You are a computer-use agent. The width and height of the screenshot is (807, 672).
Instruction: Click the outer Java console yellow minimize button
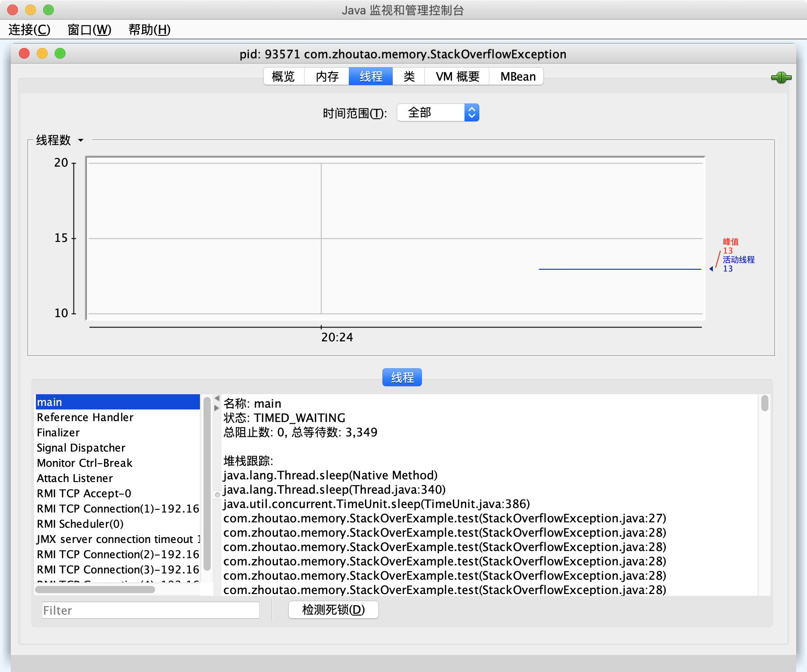coord(30,9)
